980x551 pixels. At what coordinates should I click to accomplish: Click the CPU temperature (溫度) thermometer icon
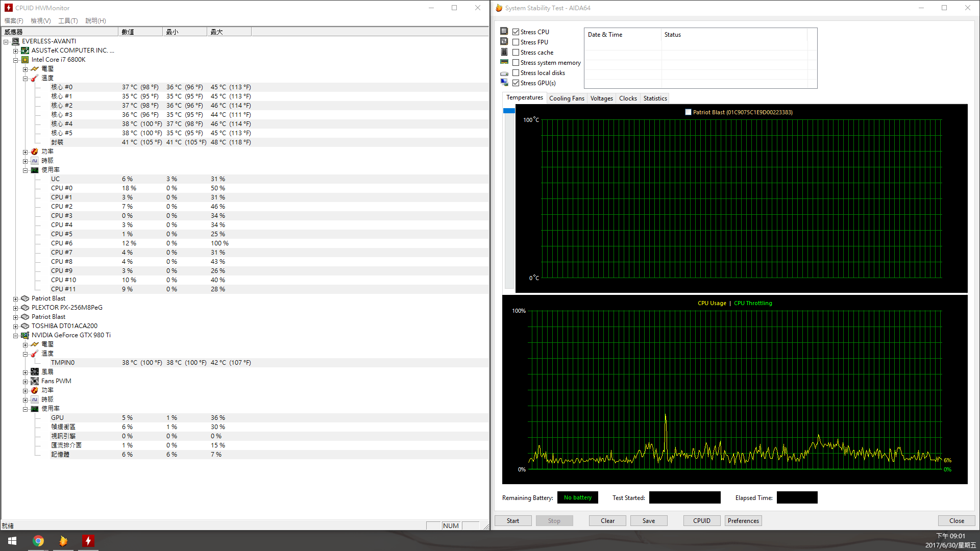[35, 78]
